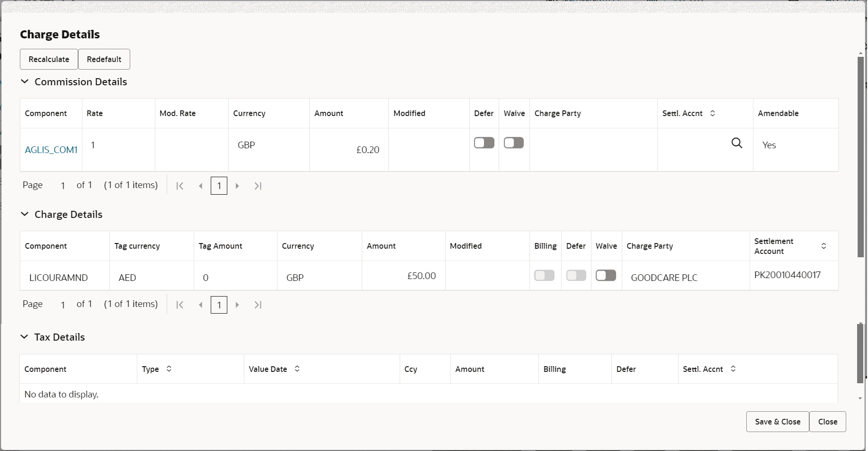Collapse the Commission Details section

25,81
